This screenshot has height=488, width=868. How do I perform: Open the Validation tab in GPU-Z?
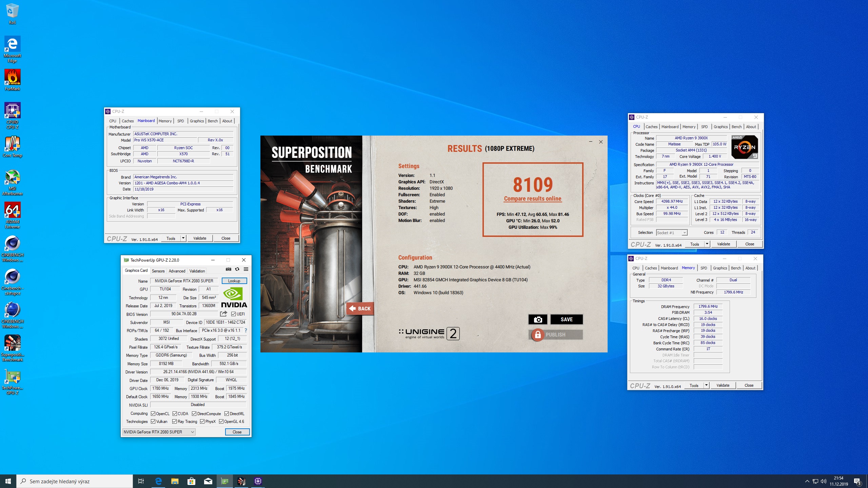pyautogui.click(x=197, y=271)
